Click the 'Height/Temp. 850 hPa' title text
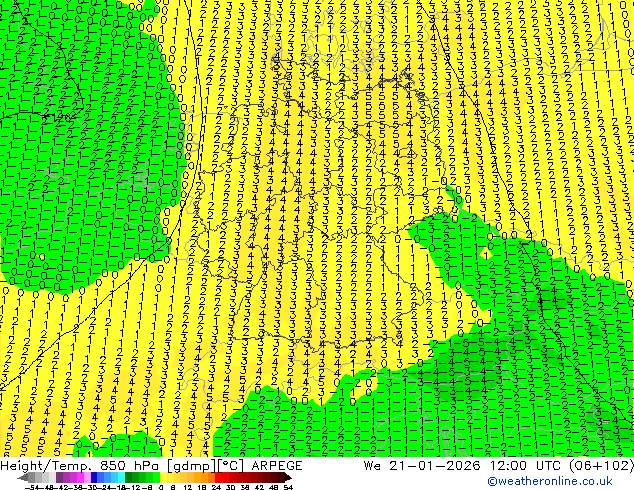Image resolution: width=634 pixels, height=490 pixels. pos(79,466)
